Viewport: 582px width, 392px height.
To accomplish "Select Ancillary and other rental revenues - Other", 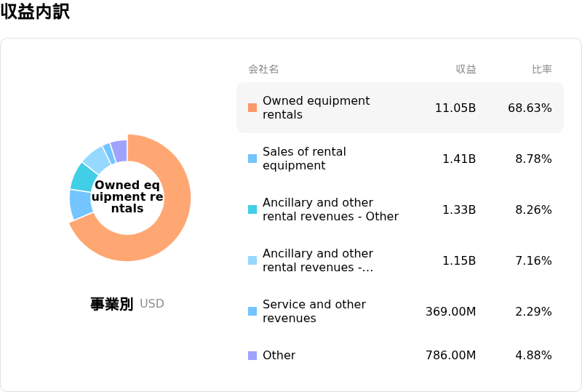I will [330, 209].
